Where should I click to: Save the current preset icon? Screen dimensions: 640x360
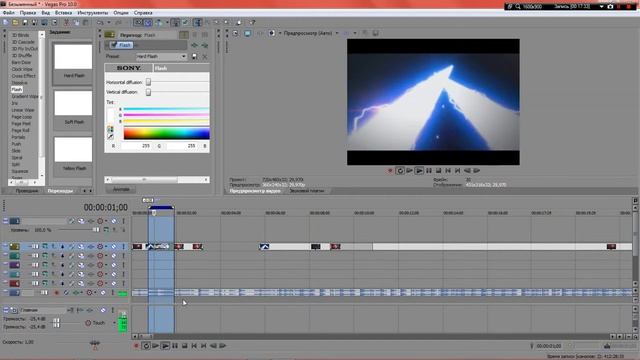pos(194,56)
